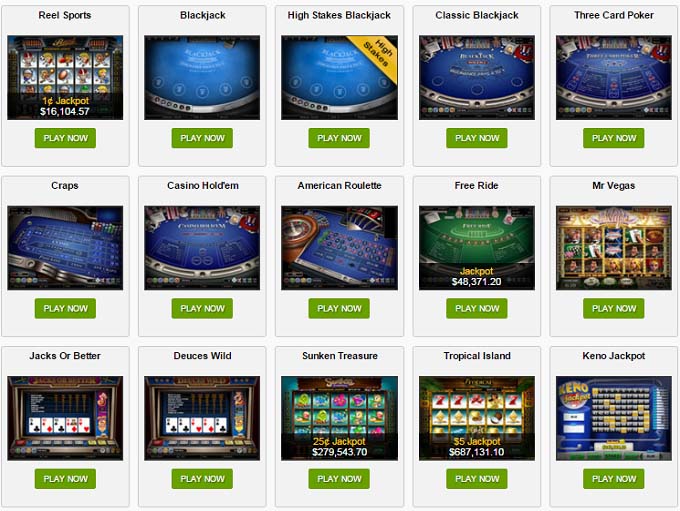Click the American Roulette wheel thumbnail
The height and width of the screenshot is (511, 680).
pos(339,248)
